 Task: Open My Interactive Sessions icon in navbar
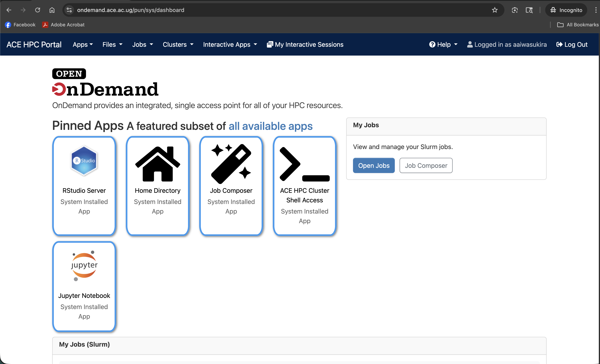(270, 44)
